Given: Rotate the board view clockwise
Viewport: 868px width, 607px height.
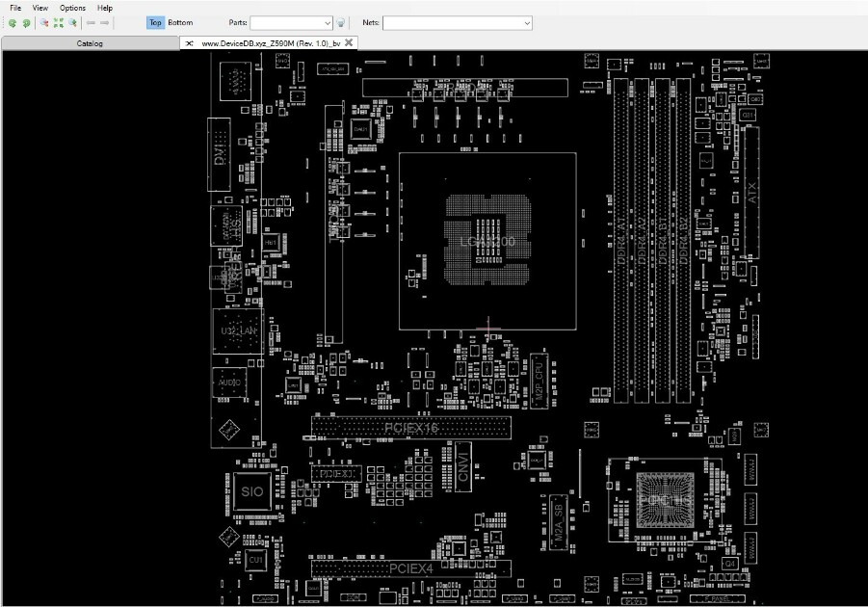Looking at the screenshot, I should (26, 23).
